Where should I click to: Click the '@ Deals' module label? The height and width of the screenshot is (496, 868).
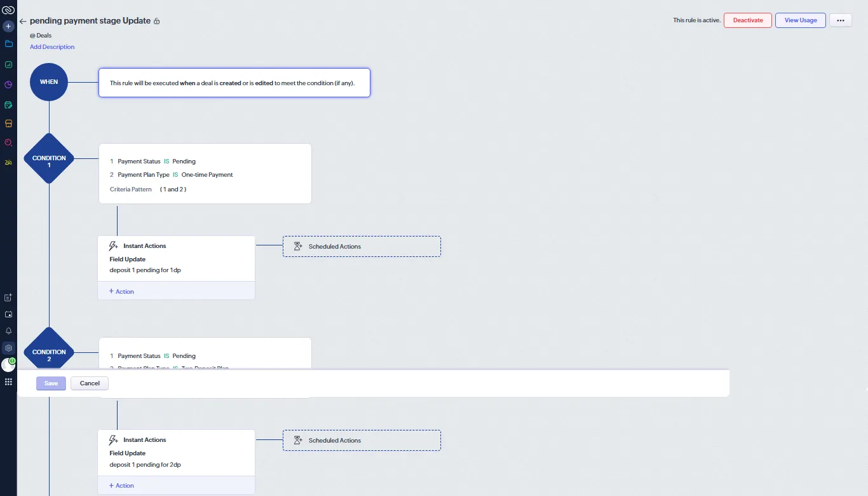(x=41, y=36)
